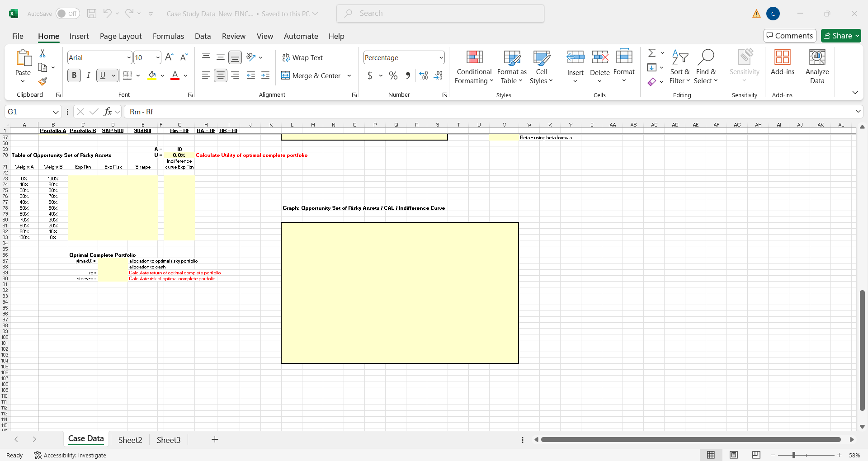Apply bold formatting to selection
The height and width of the screenshot is (461, 868).
pos(74,75)
